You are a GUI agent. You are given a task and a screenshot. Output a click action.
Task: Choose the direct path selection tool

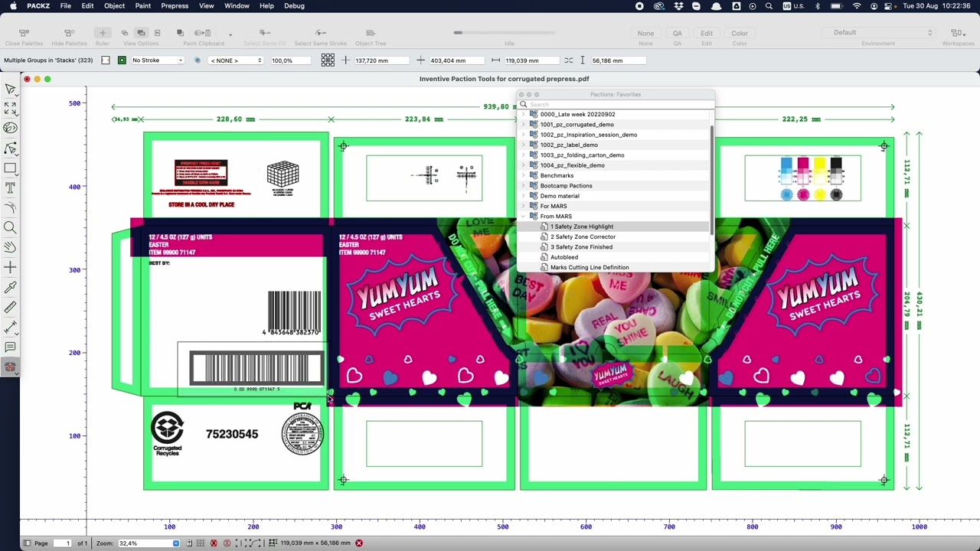(x=11, y=148)
